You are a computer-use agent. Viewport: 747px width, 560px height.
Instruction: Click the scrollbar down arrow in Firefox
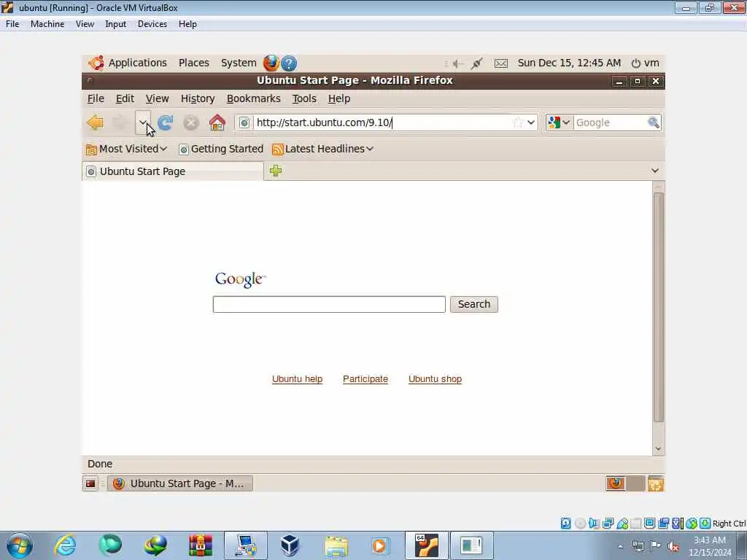(x=659, y=448)
